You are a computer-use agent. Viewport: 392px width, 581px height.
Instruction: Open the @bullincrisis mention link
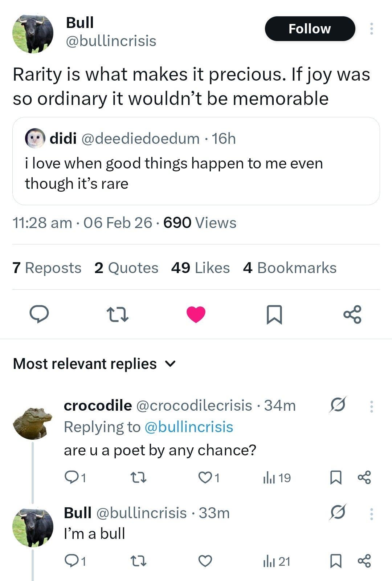pos(189,427)
